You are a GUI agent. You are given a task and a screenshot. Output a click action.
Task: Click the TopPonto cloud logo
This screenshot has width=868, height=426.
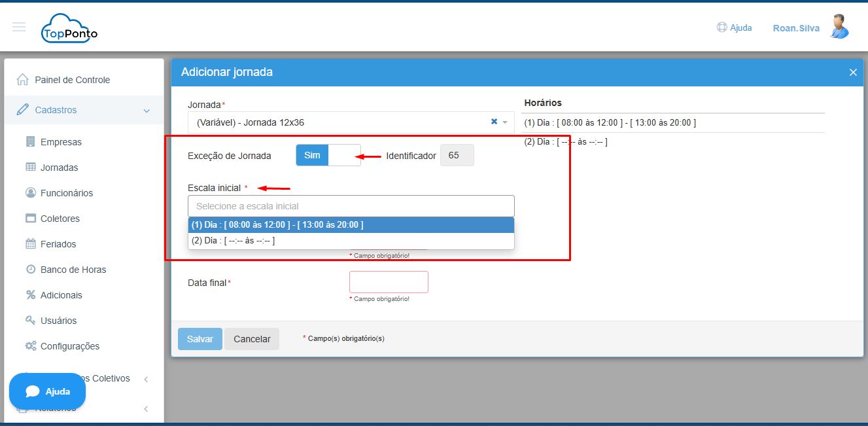[69, 29]
